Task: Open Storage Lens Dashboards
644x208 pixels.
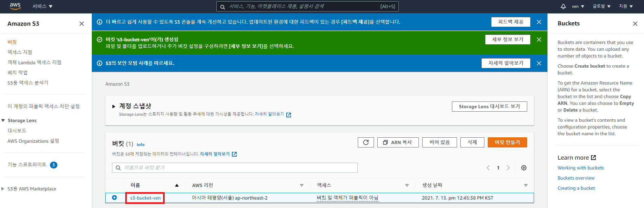Action: (x=17, y=131)
